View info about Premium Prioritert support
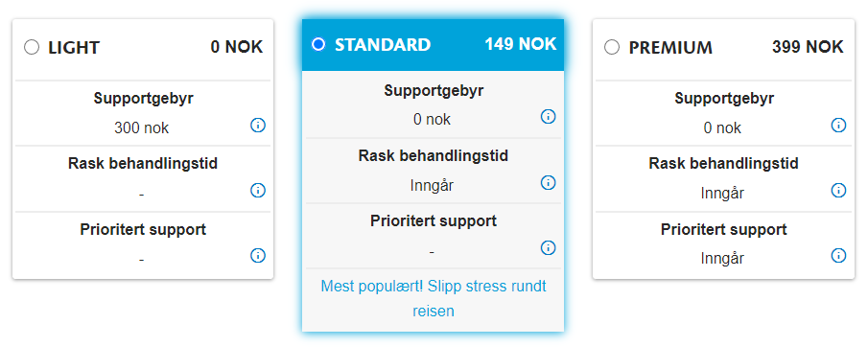This screenshot has height=347, width=868. pyautogui.click(x=838, y=255)
